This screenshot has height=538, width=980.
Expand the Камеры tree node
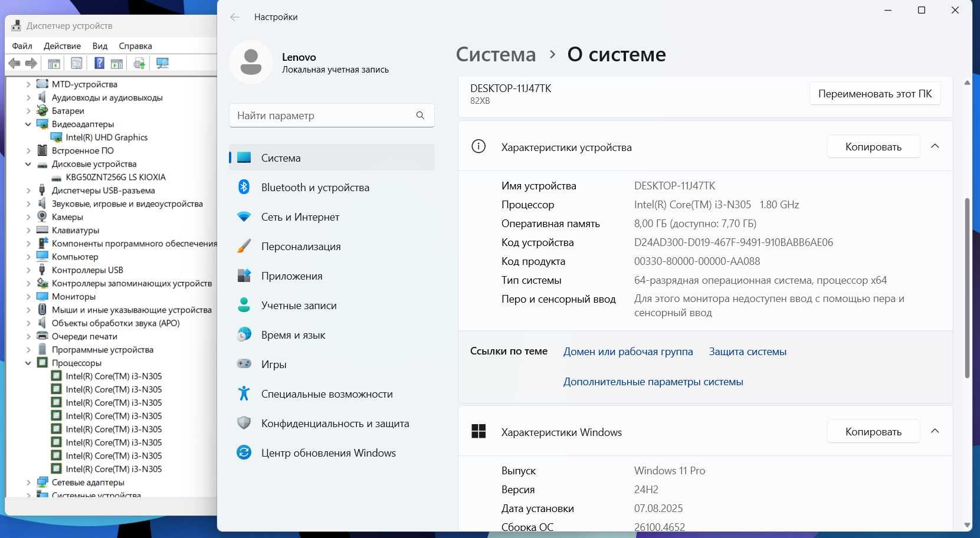pyautogui.click(x=28, y=217)
